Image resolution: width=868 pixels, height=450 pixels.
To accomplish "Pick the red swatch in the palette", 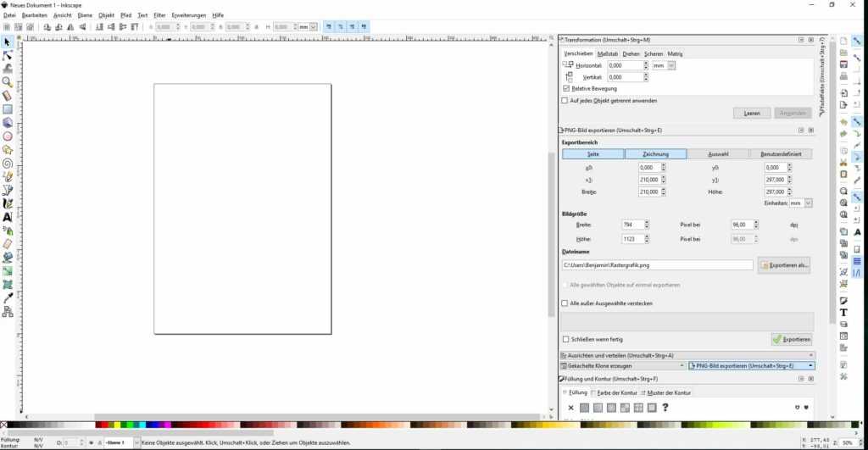I will (104, 425).
